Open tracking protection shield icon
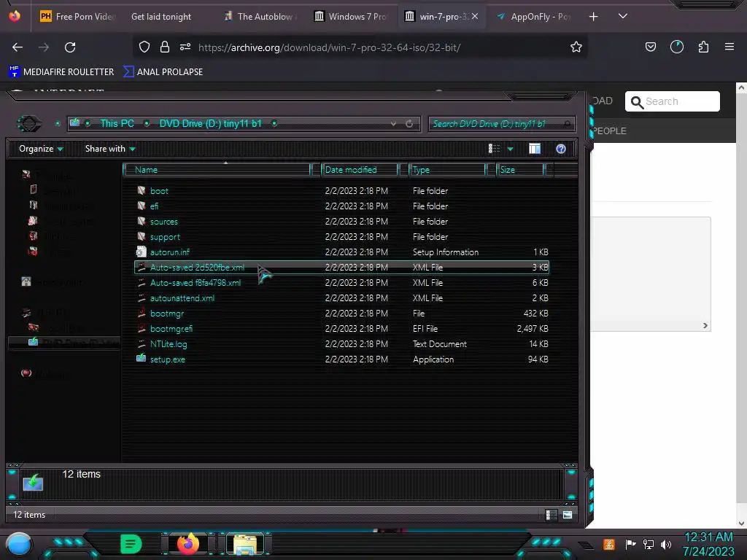The image size is (747, 560). tap(144, 47)
